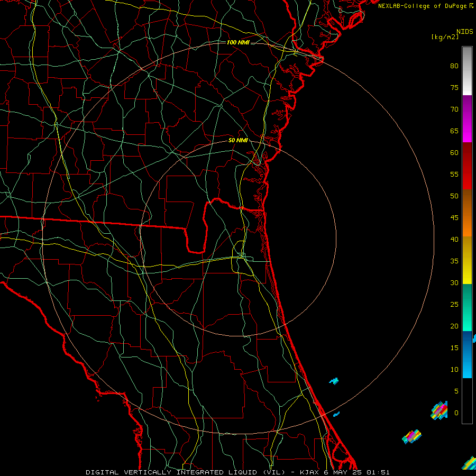Click the DIGITAL VERTICALLY INTEGRATED LIQUID (VIL) caption
The height and width of the screenshot is (476, 476).
click(x=186, y=472)
